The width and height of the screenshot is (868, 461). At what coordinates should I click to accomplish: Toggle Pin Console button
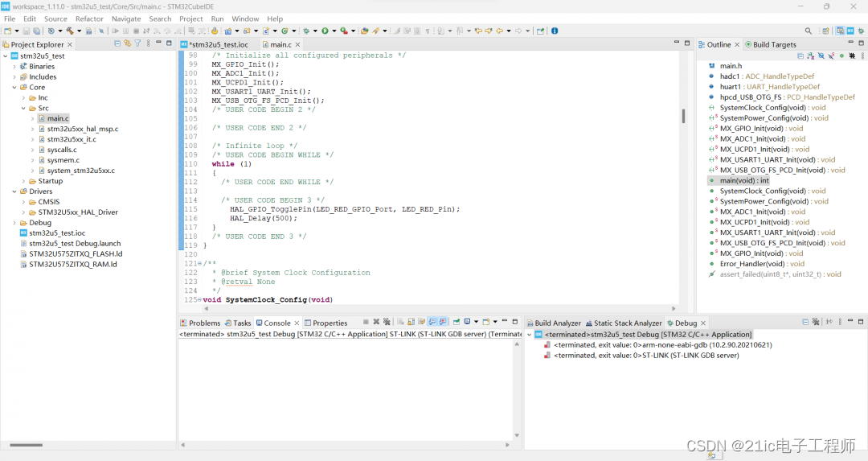(457, 322)
